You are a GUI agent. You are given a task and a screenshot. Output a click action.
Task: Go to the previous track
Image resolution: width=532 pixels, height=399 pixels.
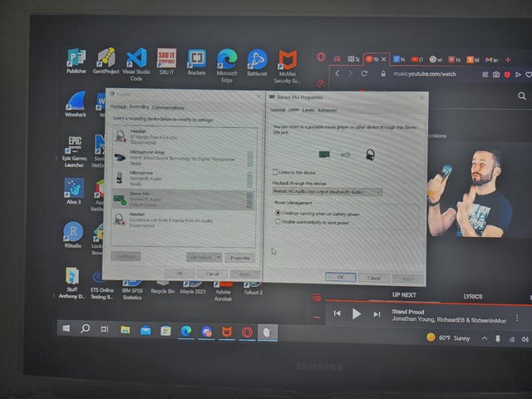pos(337,313)
